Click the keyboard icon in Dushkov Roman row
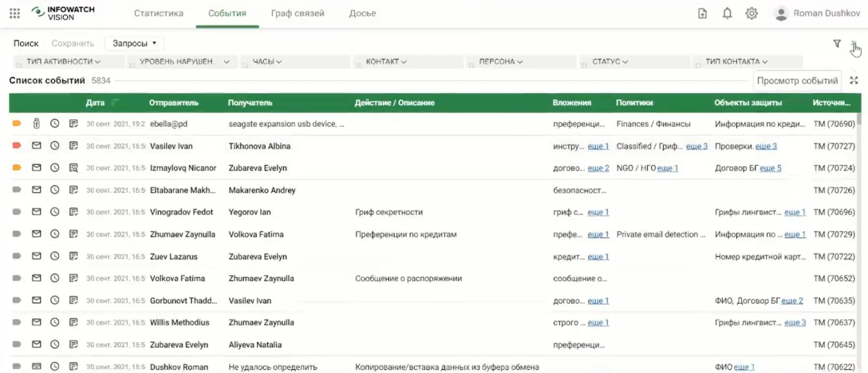Screen dimensions: 868x373 [x=36, y=367]
